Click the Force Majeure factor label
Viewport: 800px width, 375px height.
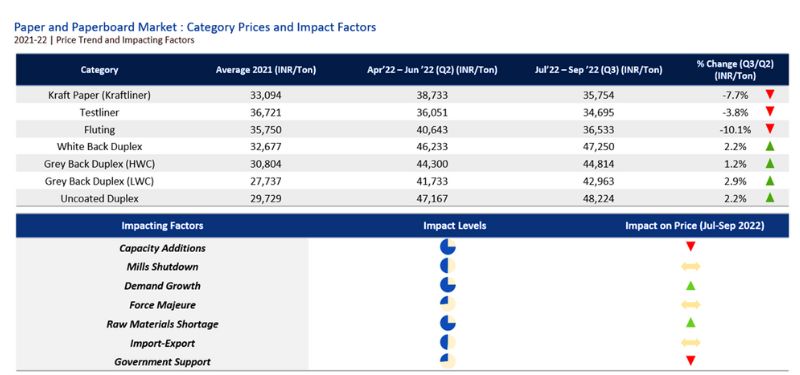tap(162, 305)
